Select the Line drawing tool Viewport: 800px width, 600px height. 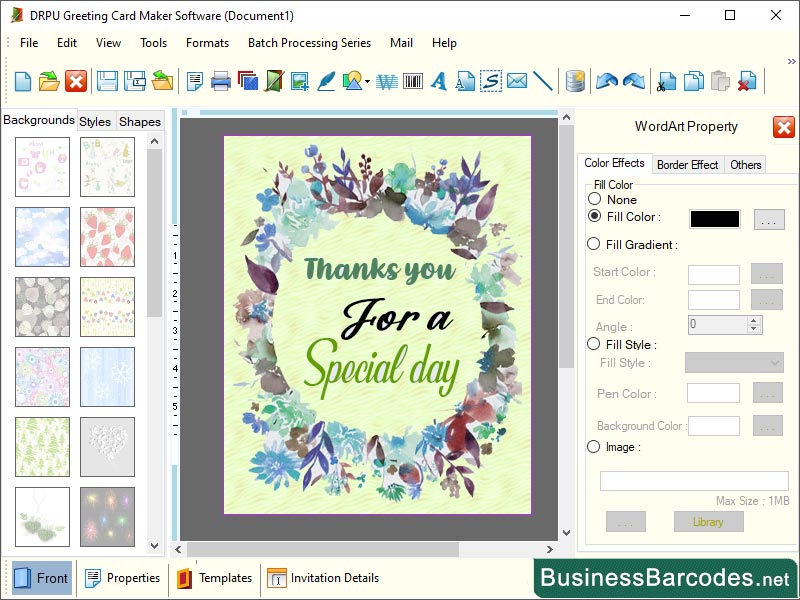point(541,81)
